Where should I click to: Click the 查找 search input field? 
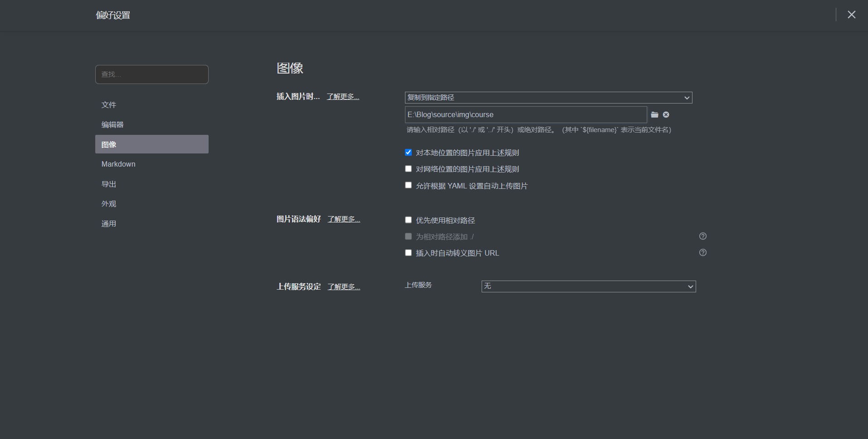tap(152, 74)
